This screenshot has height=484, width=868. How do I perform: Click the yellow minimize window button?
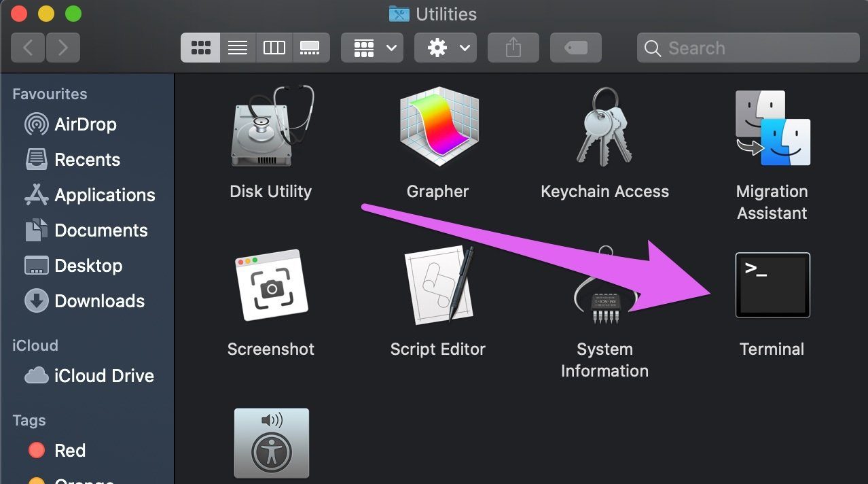tap(46, 14)
